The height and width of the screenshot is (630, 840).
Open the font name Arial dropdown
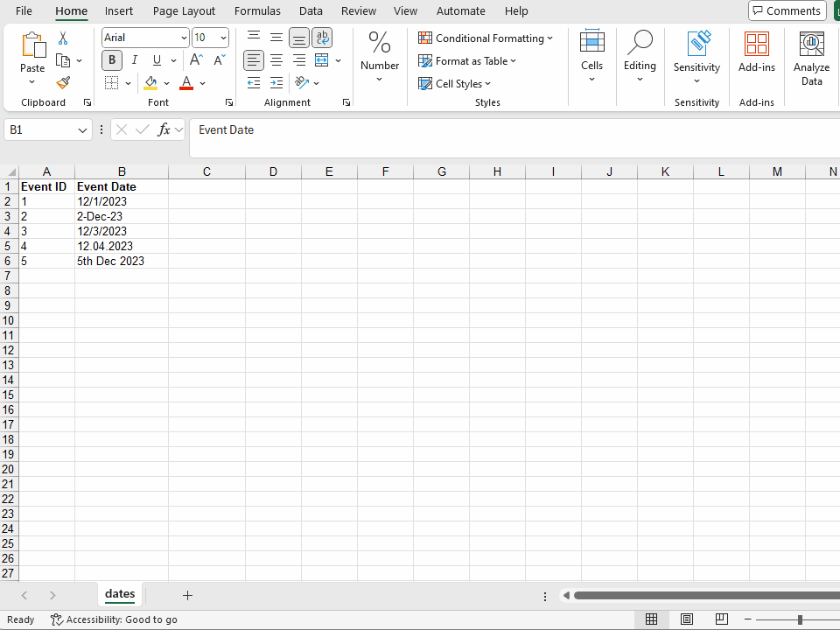click(x=184, y=38)
